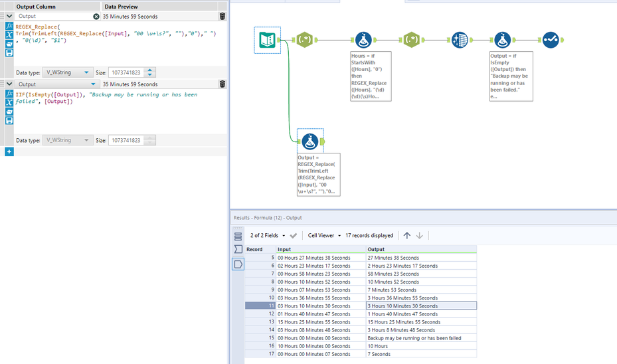Select Output cell '7 Seconds'
This screenshot has height=364, width=617.
click(421, 354)
